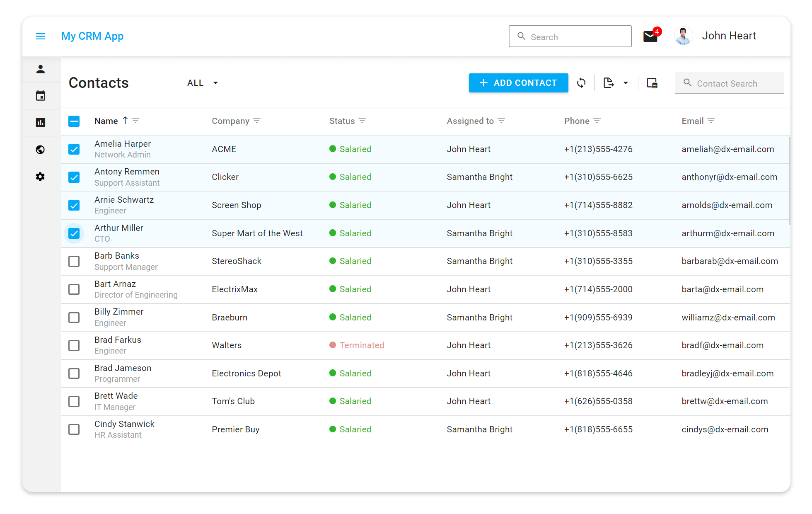Open the column chooser icon
This screenshot has width=812, height=514.
(x=652, y=83)
